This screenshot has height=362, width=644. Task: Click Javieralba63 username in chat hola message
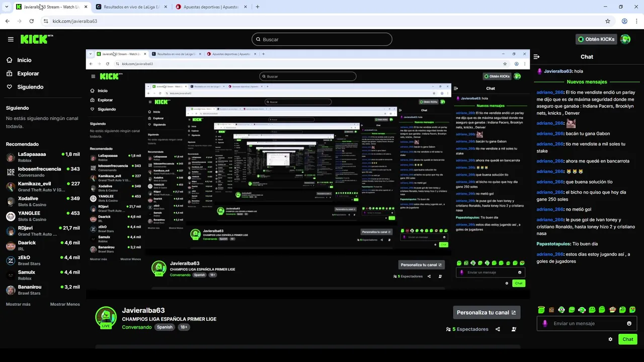point(558,71)
